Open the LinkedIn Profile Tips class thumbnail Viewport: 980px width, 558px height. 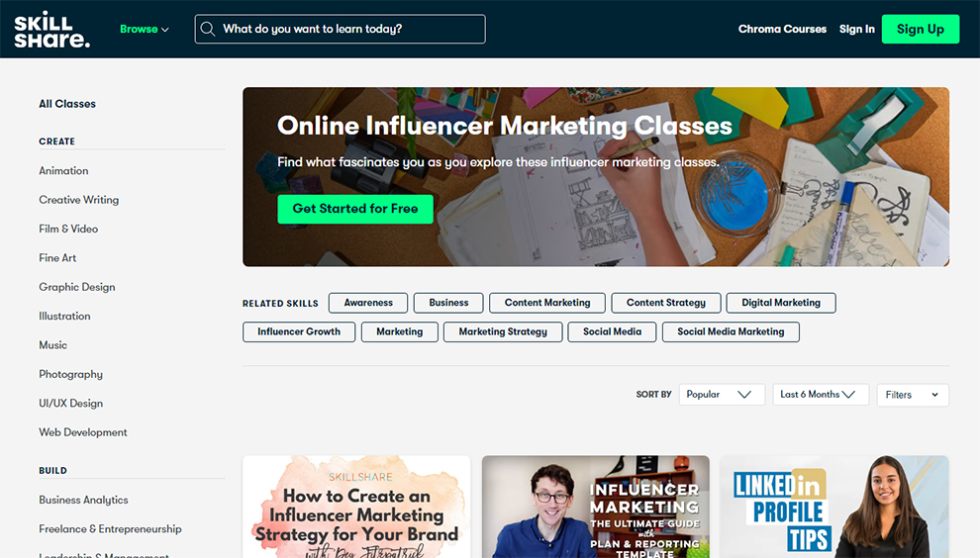pos(834,507)
